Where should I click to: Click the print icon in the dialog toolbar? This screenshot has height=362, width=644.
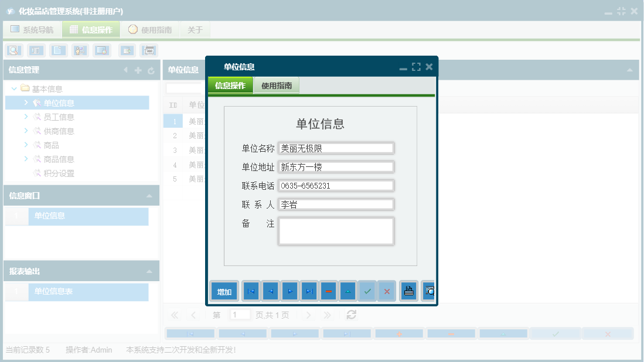(408, 291)
